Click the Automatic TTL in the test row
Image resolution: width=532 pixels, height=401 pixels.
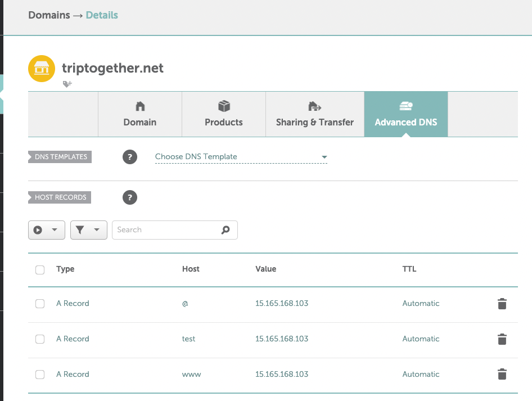(x=421, y=339)
